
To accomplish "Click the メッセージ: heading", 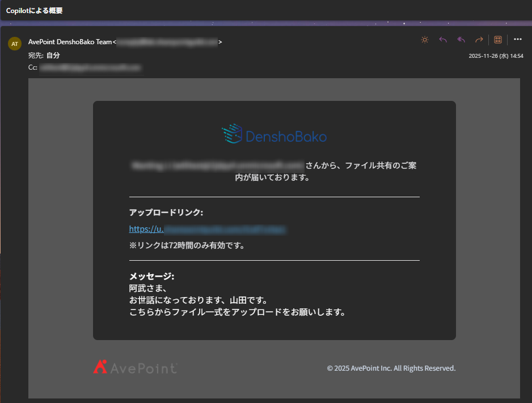I will pyautogui.click(x=151, y=276).
